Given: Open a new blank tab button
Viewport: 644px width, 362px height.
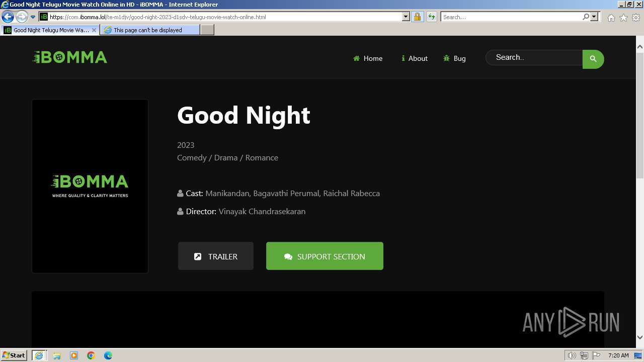Looking at the screenshot, I should coord(207,30).
